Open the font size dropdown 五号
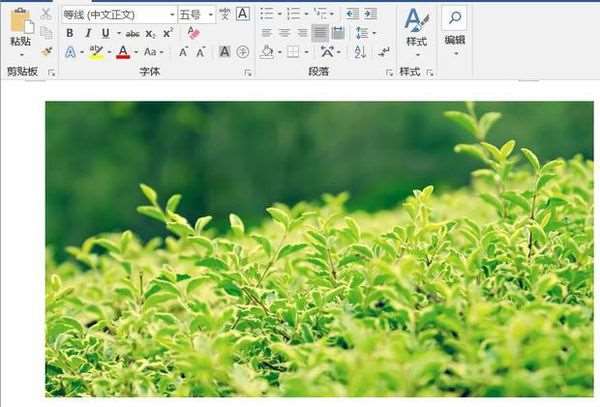Image resolution: width=600 pixels, height=407 pixels. 196,15
